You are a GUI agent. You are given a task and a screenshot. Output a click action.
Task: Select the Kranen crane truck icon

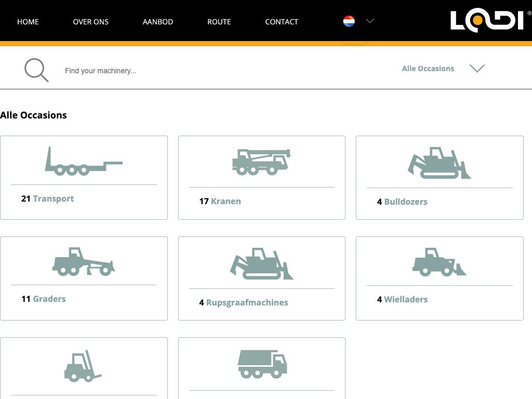(261, 162)
